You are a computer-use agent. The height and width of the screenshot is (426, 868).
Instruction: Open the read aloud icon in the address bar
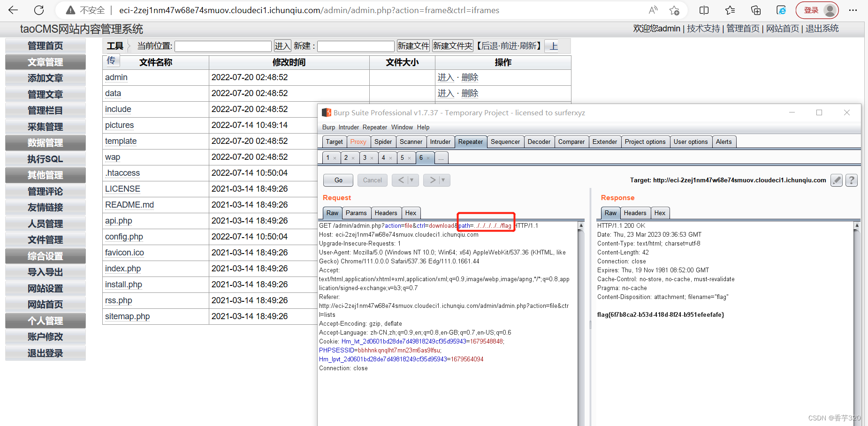653,10
